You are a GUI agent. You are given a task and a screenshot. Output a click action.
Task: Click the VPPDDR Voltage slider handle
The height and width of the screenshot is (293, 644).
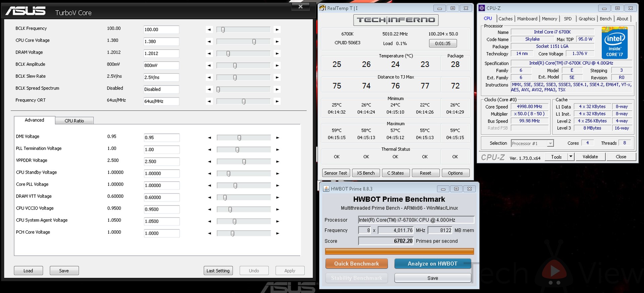(x=244, y=162)
